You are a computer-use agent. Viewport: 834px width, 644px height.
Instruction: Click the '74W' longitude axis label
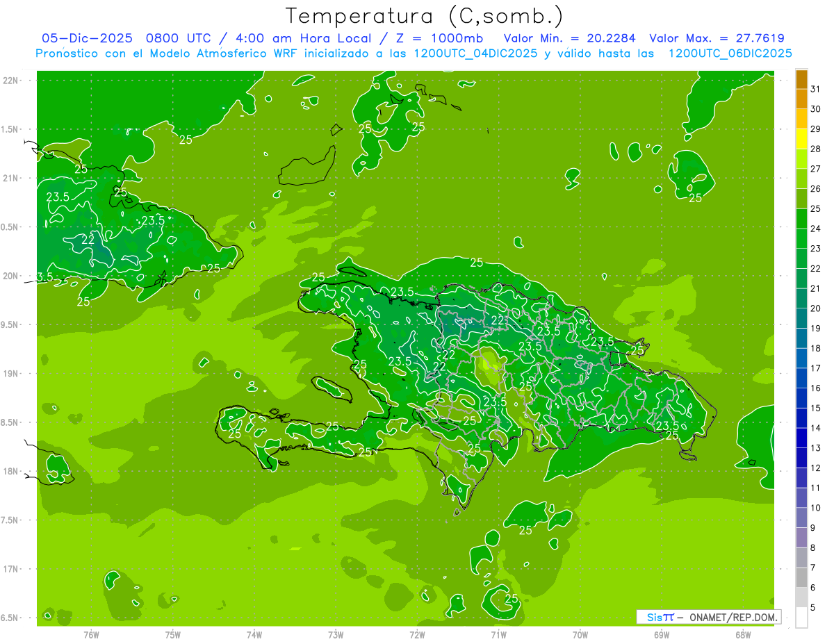point(254,635)
